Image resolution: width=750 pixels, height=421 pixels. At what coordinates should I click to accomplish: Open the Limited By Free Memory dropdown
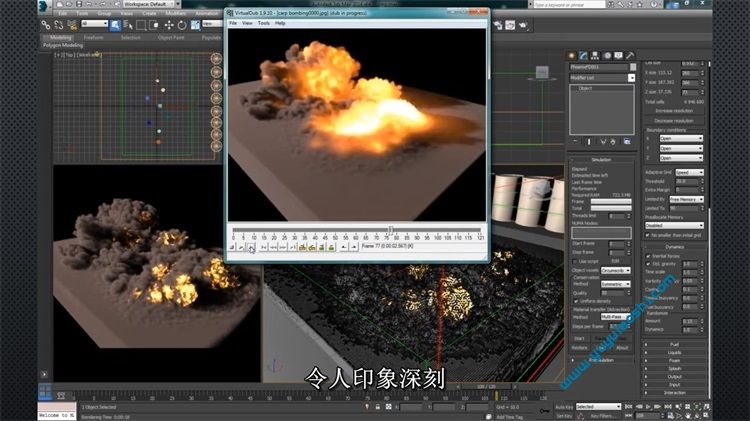coord(686,199)
